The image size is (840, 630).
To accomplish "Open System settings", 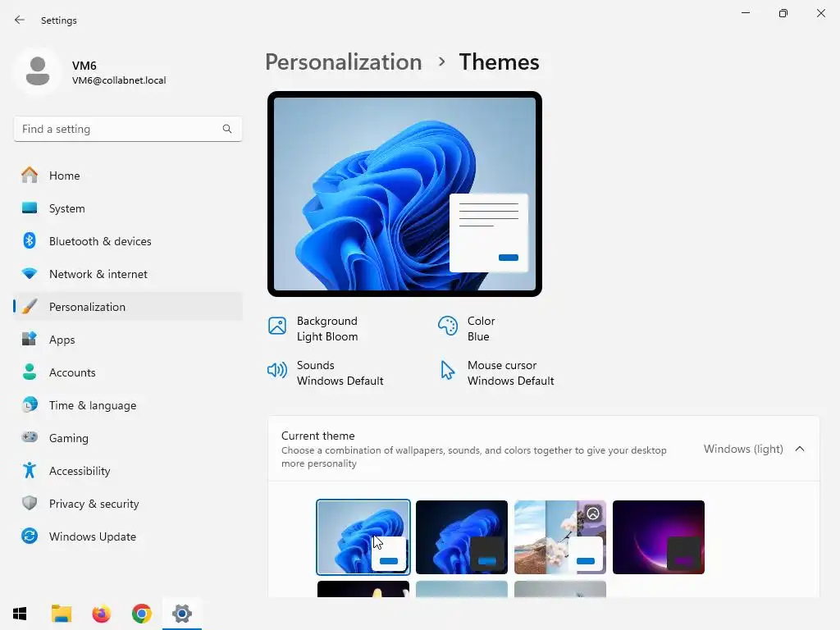I will click(x=127, y=208).
